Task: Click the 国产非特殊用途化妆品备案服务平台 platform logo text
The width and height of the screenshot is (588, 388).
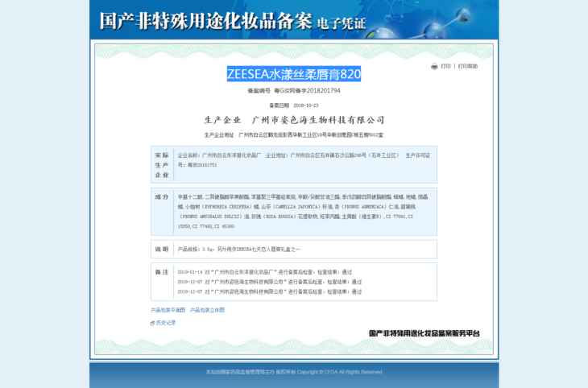Action: coord(424,333)
